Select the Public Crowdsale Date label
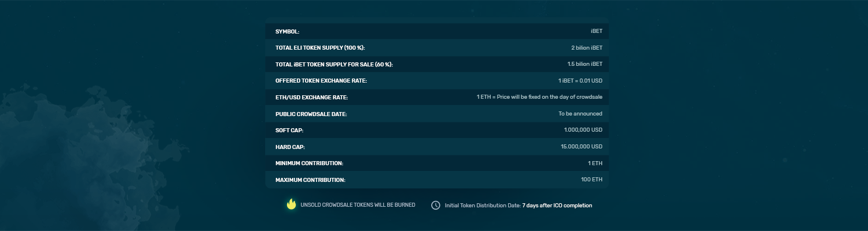Screen dimensions: 868x231 point(311,114)
